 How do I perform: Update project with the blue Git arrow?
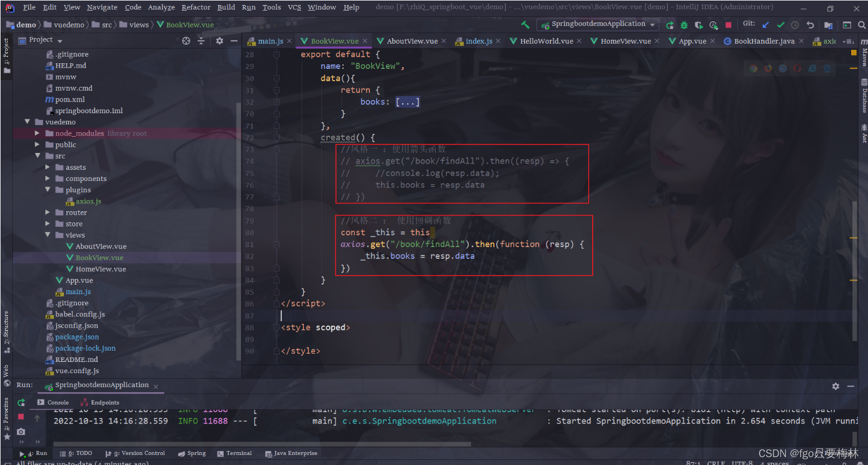pos(766,25)
